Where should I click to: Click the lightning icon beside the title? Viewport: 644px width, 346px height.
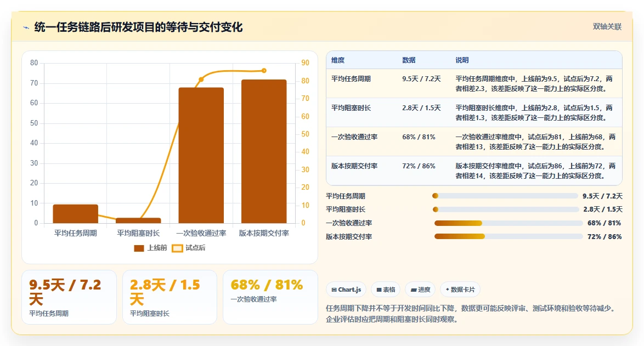[x=26, y=28]
